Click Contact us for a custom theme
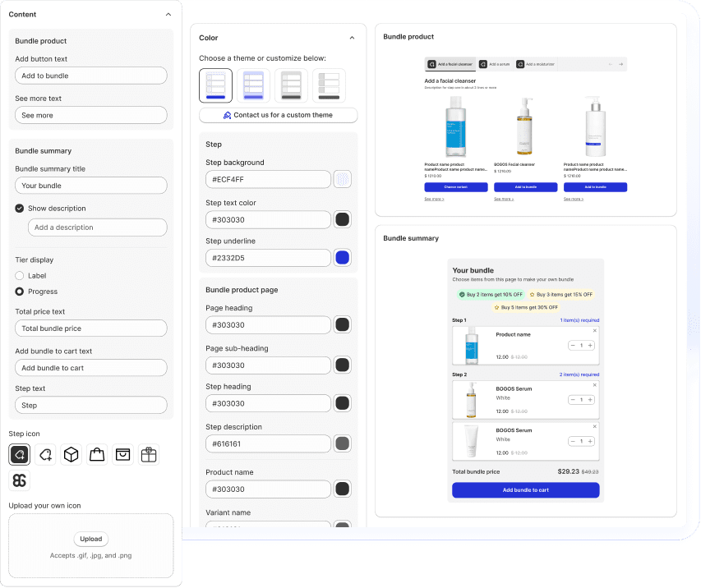This screenshot has height=588, width=701. (278, 115)
